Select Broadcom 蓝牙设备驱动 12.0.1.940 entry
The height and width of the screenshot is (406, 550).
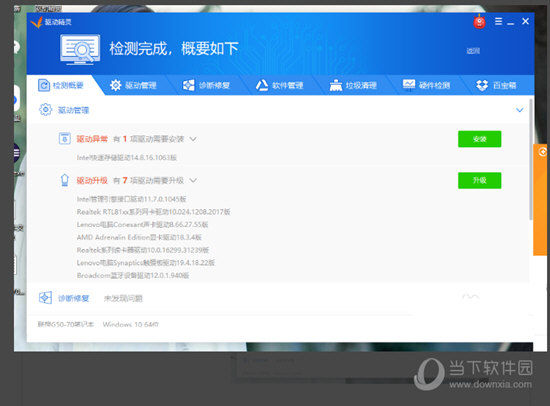133,275
